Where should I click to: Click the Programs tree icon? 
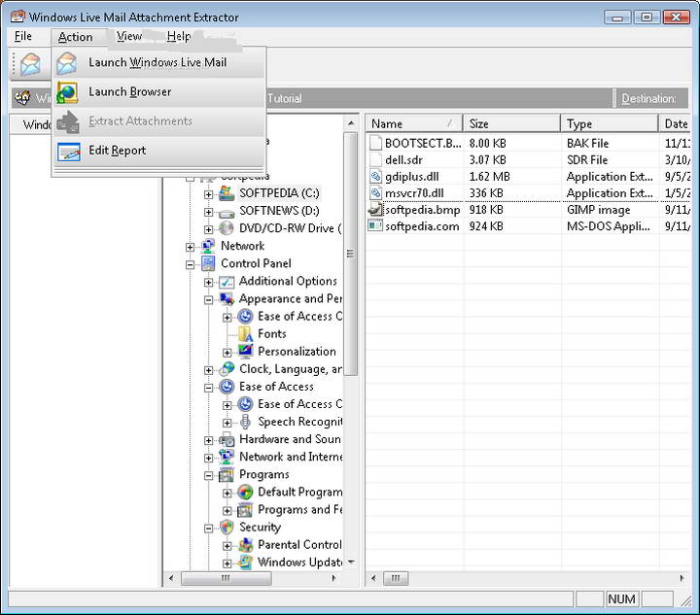coord(227,475)
